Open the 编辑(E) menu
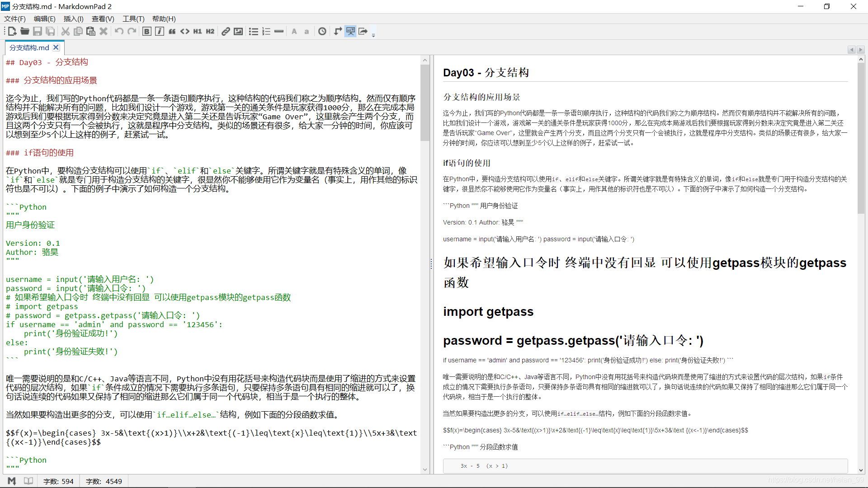 click(x=45, y=19)
